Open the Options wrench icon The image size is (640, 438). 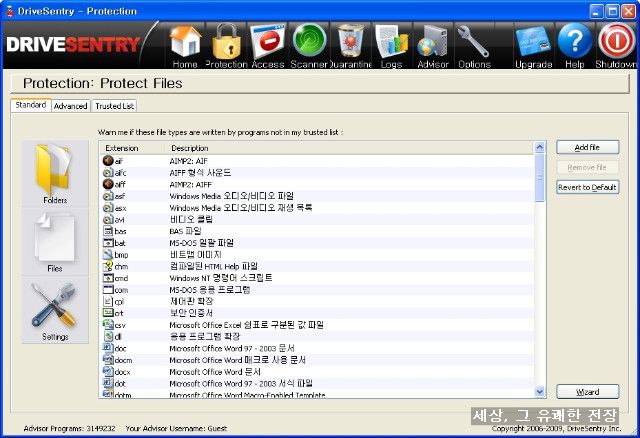click(x=474, y=46)
